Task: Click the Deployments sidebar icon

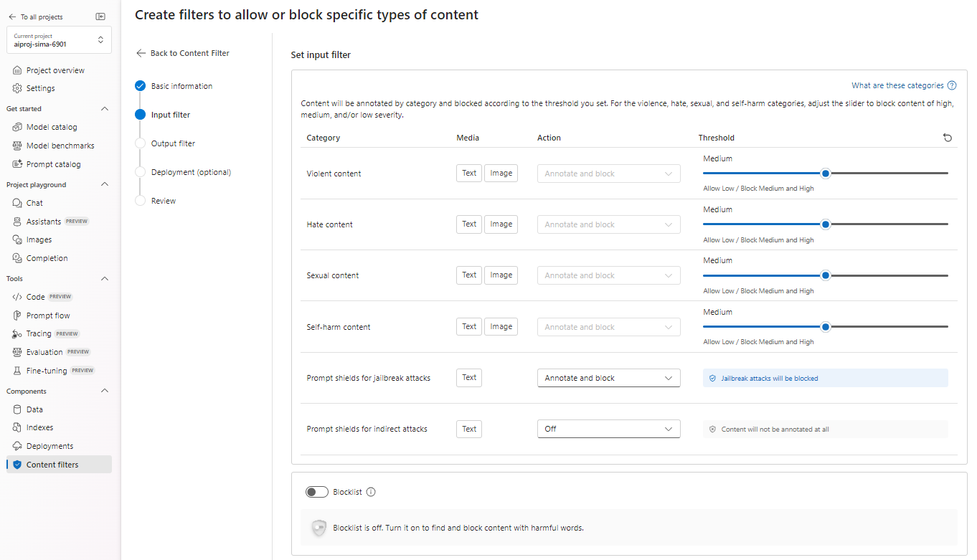Action: click(17, 446)
